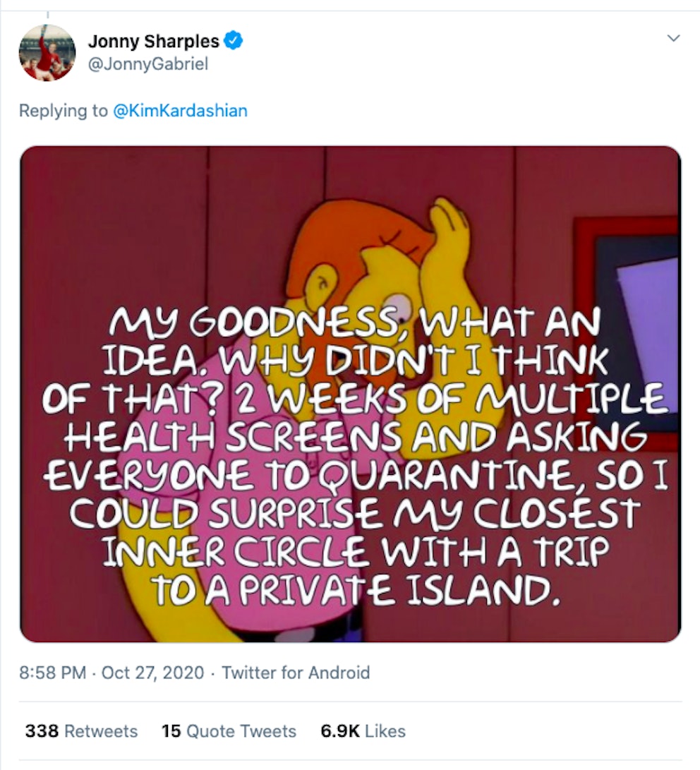Click the 8:58 PM tweet time
This screenshot has height=770, width=700.
click(53, 672)
